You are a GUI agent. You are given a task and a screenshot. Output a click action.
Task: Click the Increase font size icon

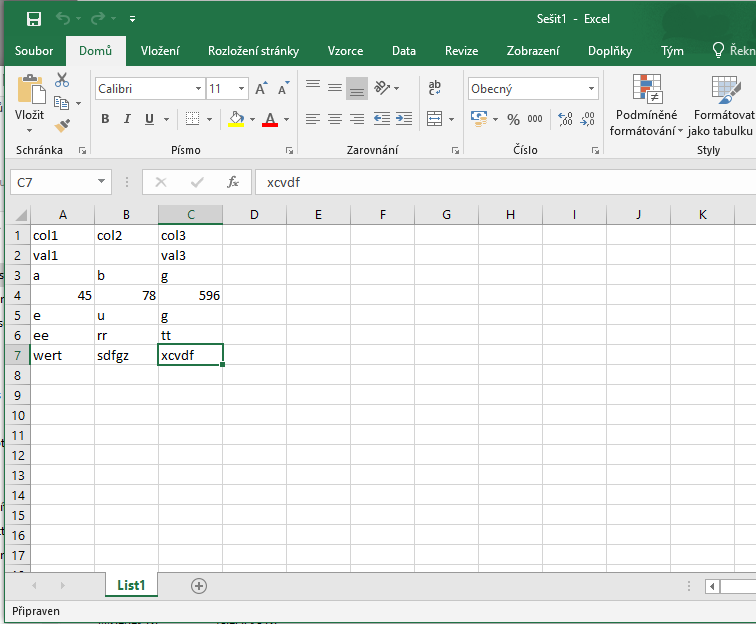(x=261, y=89)
